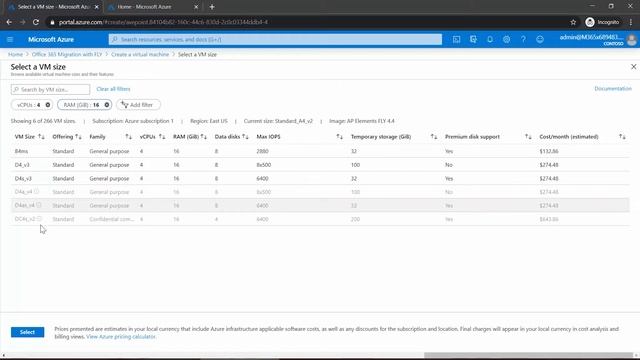Focus the Search by VM size box
Screen dimensions: 640x360
pos(50,89)
